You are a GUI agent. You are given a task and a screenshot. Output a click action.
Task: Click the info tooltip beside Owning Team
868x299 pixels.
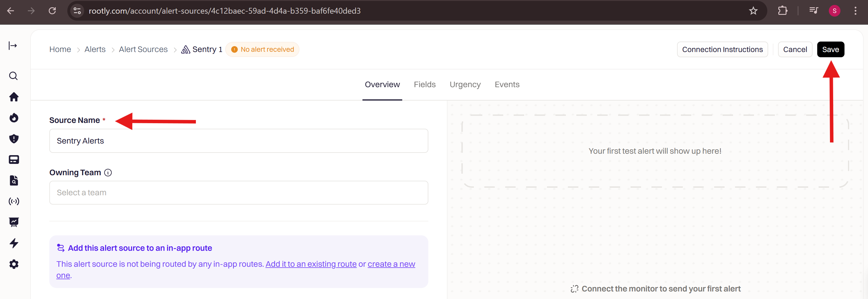[108, 172]
